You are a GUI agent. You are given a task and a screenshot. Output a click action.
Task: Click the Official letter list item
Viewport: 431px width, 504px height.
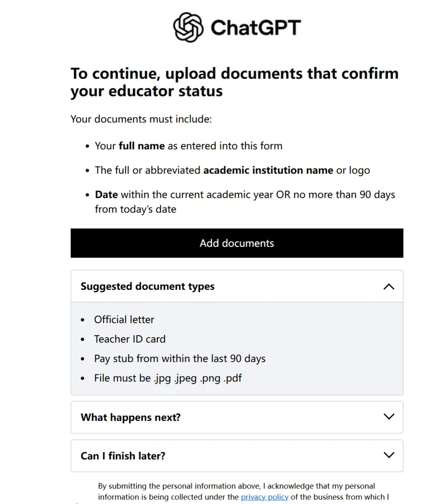(124, 320)
